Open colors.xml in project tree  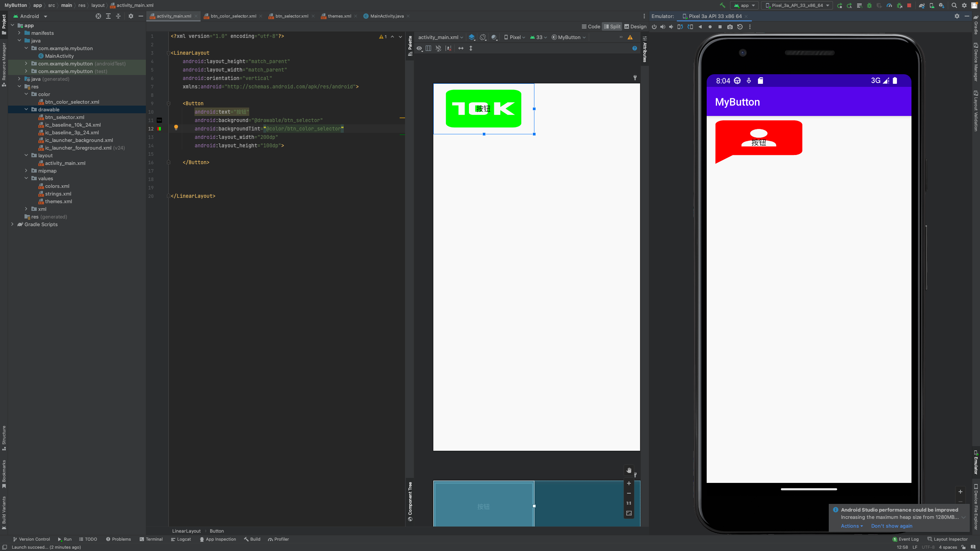coord(57,186)
